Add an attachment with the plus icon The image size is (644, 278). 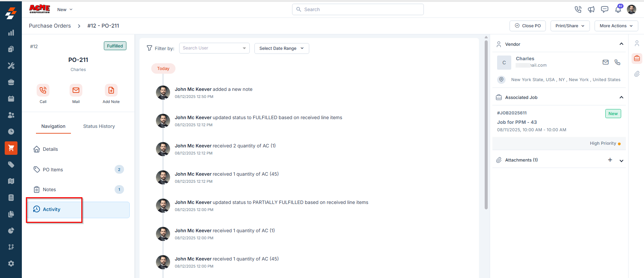[610, 160]
